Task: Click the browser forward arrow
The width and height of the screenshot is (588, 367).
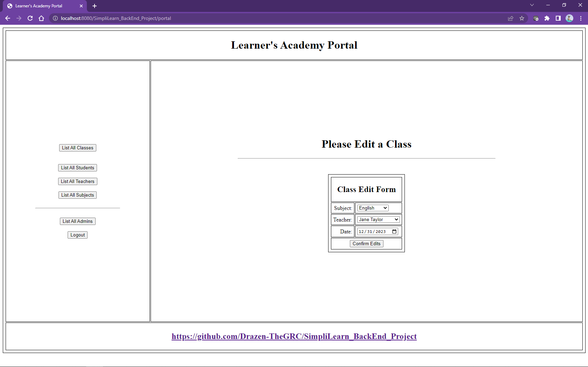Action: pyautogui.click(x=19, y=18)
